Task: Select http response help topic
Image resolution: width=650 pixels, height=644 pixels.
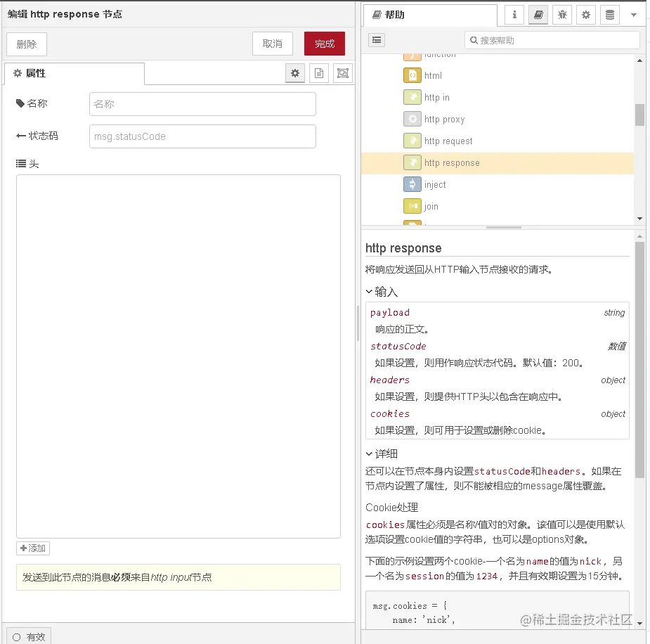Action: [x=452, y=163]
